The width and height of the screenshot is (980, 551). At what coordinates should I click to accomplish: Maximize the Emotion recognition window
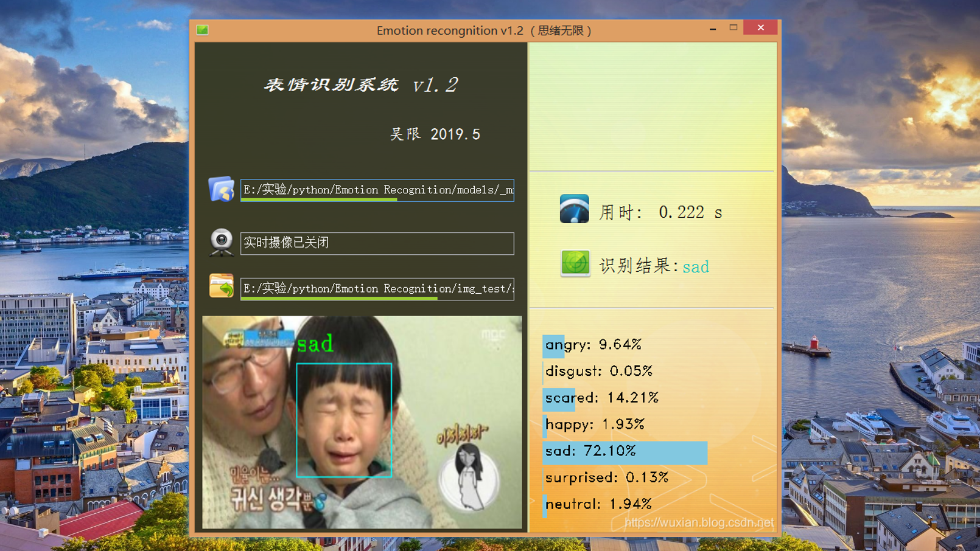733,28
